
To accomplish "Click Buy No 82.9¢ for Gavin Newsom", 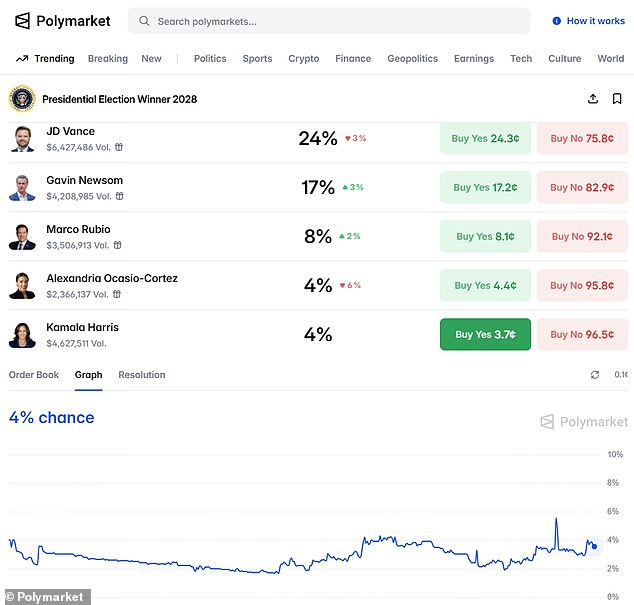I will (581, 188).
